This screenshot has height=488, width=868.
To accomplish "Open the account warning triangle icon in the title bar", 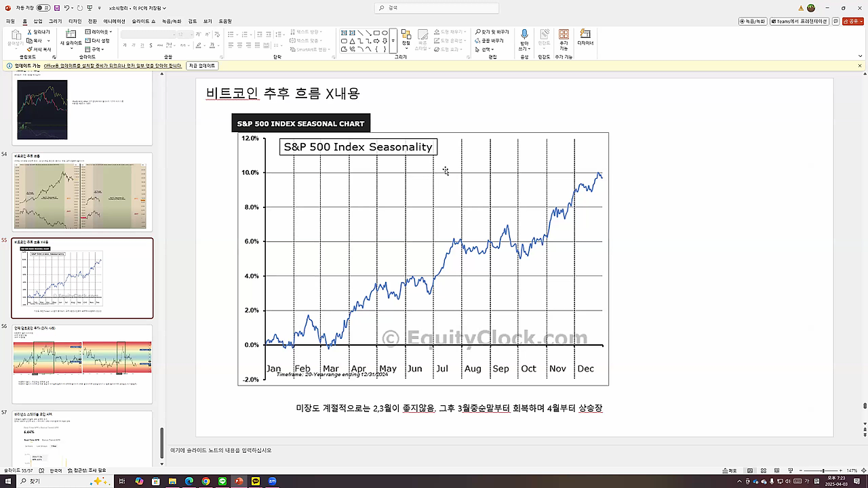I will [801, 8].
